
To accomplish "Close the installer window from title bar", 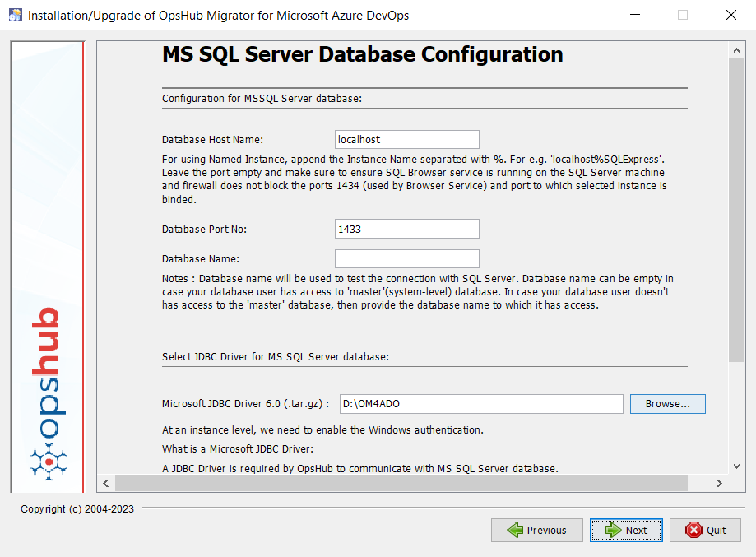I will pyautogui.click(x=730, y=15).
